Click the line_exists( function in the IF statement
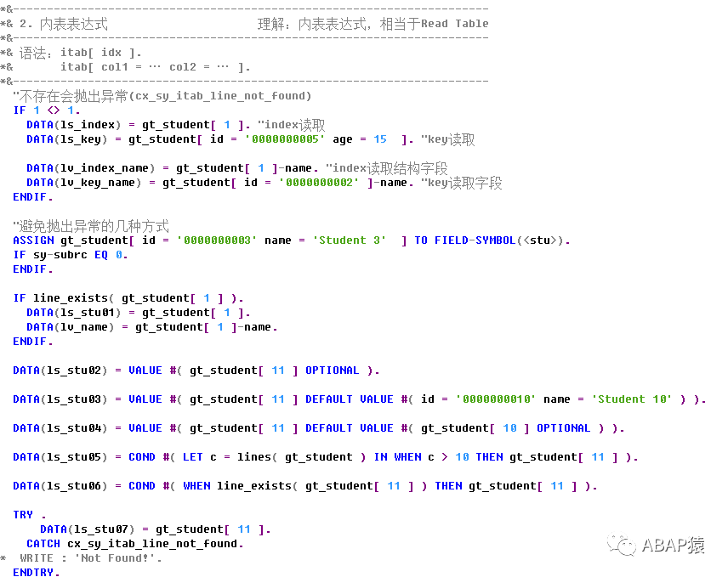728x577 pixels. tap(73, 297)
